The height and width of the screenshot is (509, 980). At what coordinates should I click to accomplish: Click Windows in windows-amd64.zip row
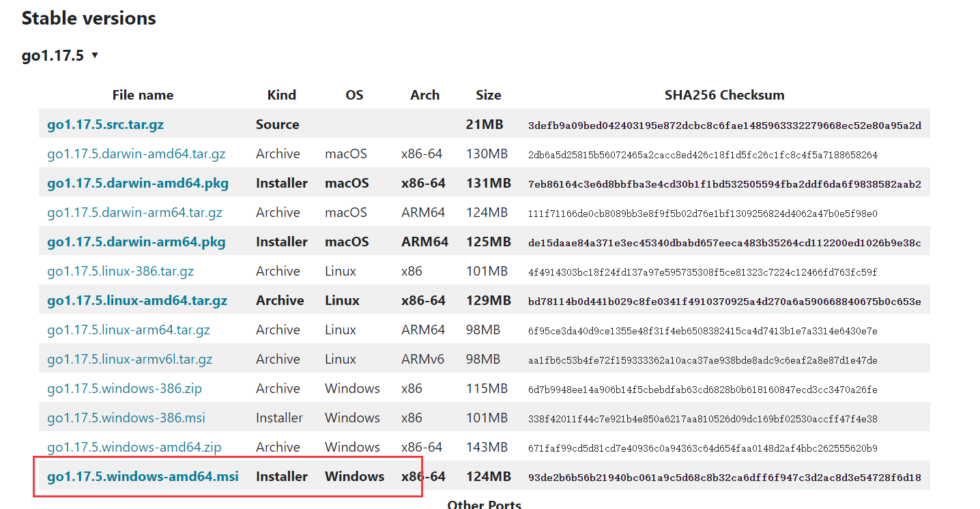352,448
